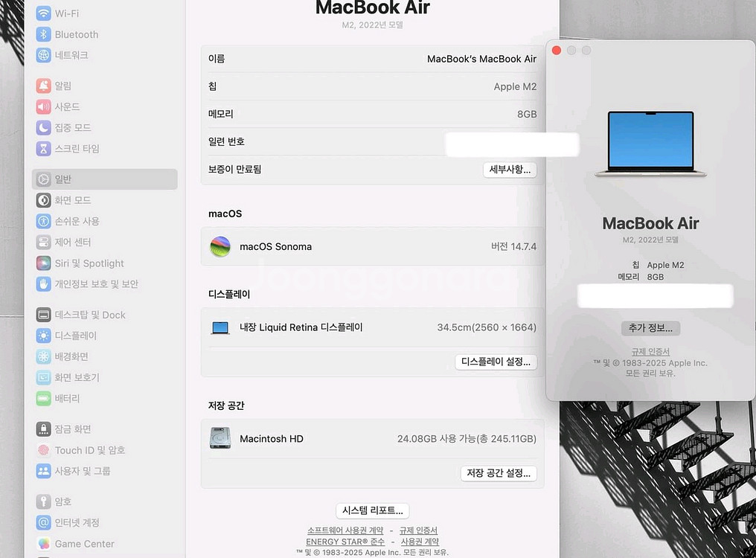The height and width of the screenshot is (558, 756).
Task: Open ENERGY STAR® 준수 link
Action: point(345,542)
